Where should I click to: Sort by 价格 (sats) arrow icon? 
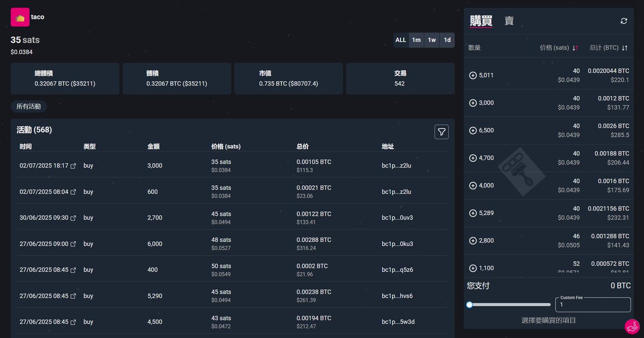coord(575,48)
